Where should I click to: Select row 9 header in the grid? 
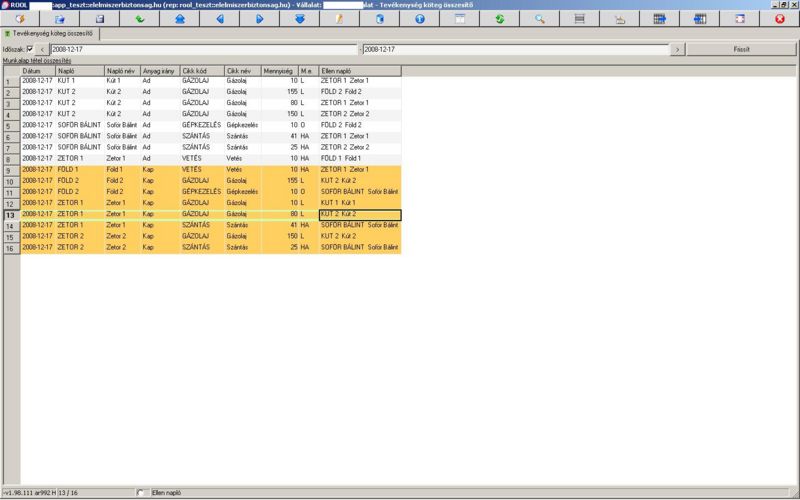tap(10, 170)
